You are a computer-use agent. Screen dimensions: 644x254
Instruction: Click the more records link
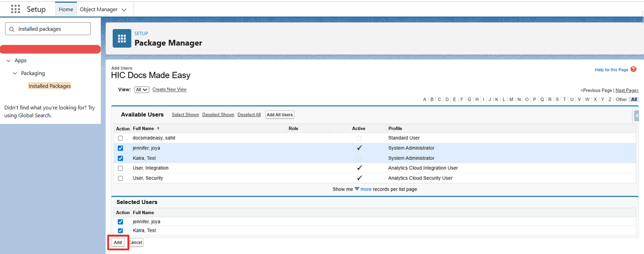click(x=366, y=189)
